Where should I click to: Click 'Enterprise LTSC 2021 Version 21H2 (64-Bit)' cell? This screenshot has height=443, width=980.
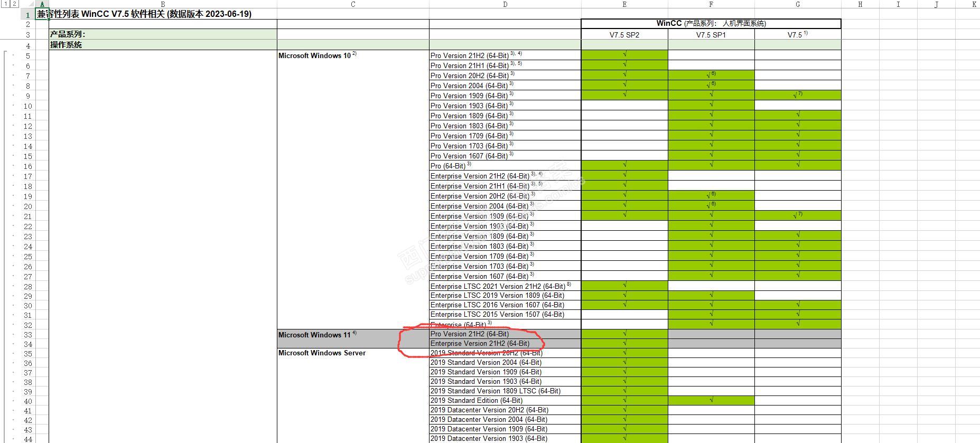(x=505, y=286)
